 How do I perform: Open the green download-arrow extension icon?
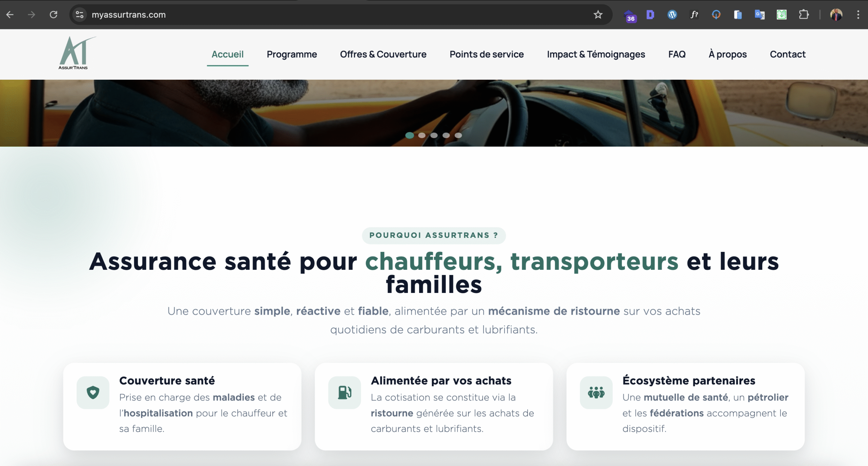pyautogui.click(x=782, y=15)
